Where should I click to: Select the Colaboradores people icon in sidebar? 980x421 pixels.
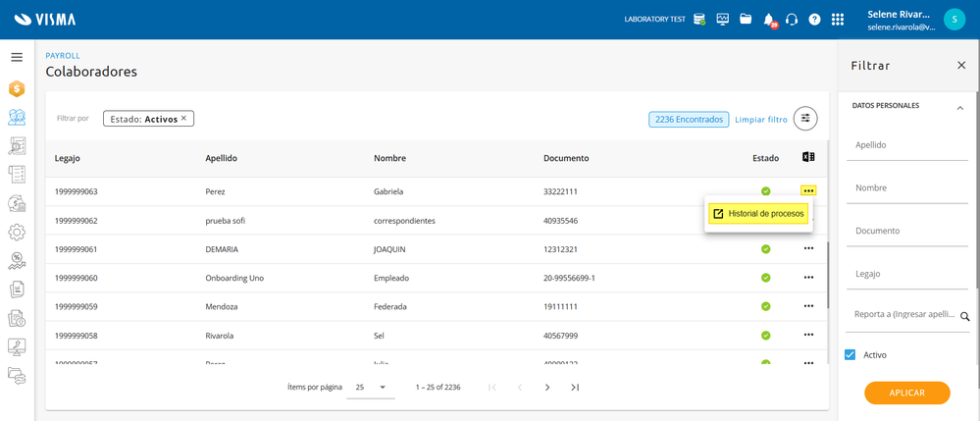tap(17, 117)
